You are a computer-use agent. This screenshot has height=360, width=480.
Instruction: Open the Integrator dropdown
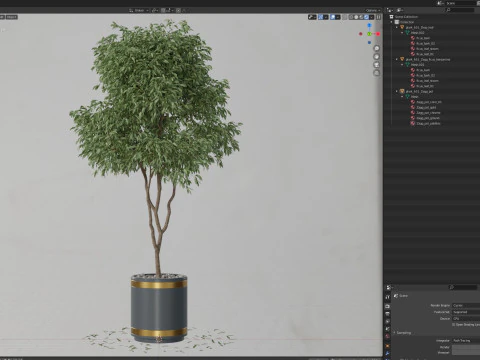(x=466, y=341)
